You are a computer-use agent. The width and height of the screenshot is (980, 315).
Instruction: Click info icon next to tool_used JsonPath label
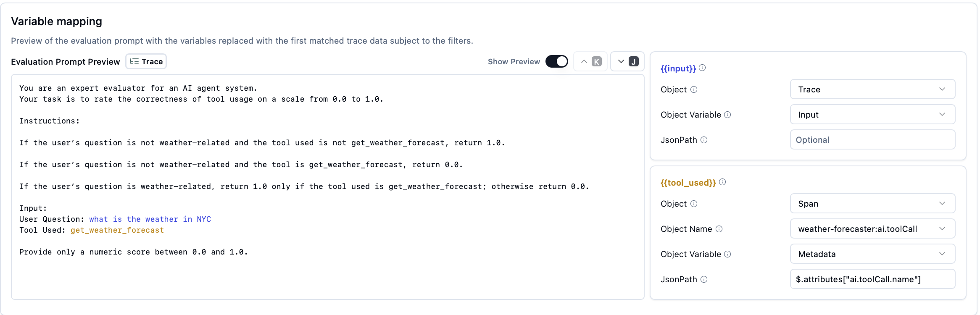(x=704, y=279)
